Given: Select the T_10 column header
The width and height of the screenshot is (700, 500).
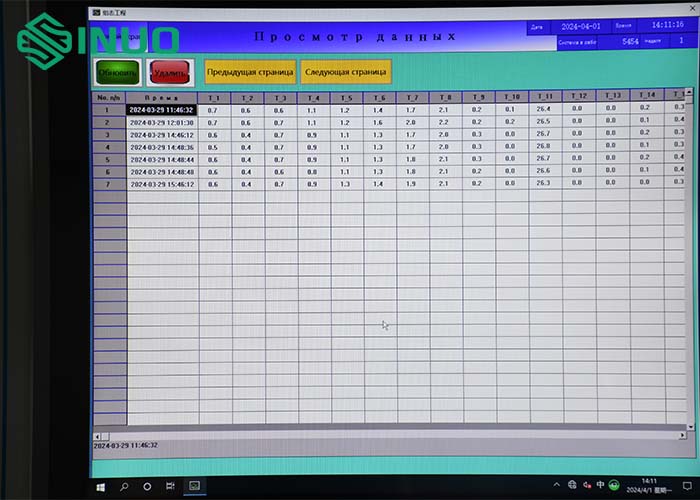Looking at the screenshot, I should tap(512, 96).
